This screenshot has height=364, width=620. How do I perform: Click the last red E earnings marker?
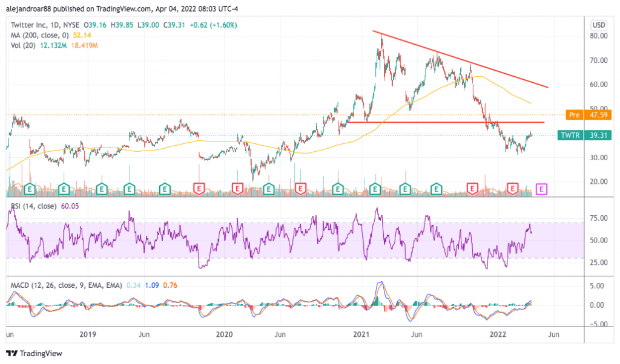512,189
